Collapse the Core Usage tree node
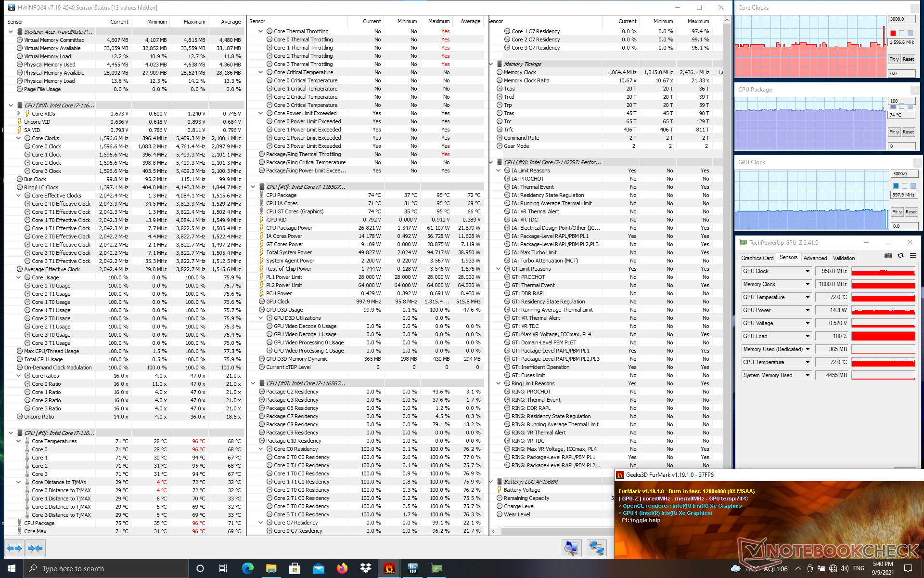Image resolution: width=924 pixels, height=578 pixels. point(19,277)
